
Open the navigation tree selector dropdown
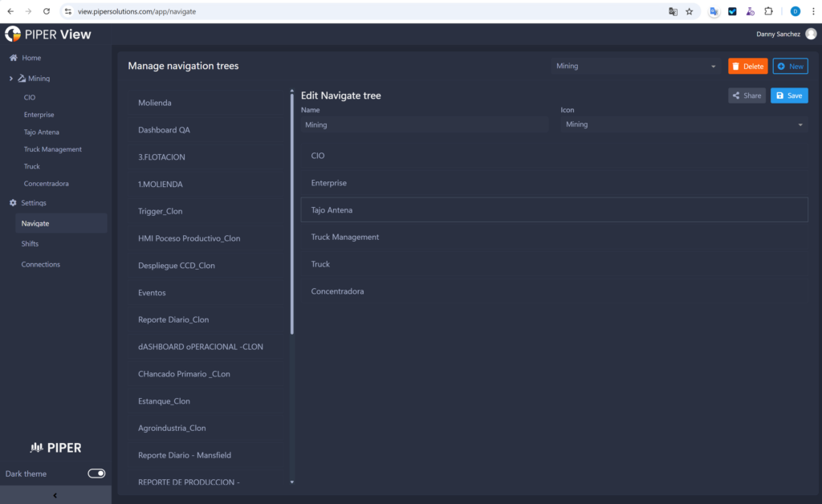636,67
